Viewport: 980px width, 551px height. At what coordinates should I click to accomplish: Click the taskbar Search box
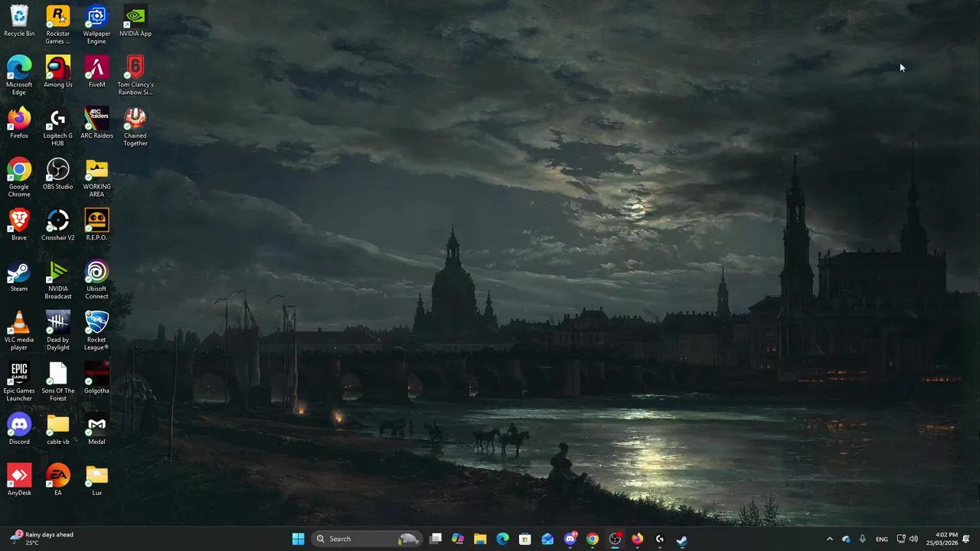pyautogui.click(x=367, y=539)
